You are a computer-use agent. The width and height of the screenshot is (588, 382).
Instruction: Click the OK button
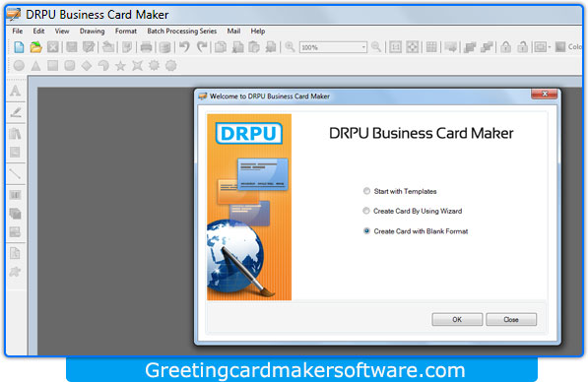457,319
